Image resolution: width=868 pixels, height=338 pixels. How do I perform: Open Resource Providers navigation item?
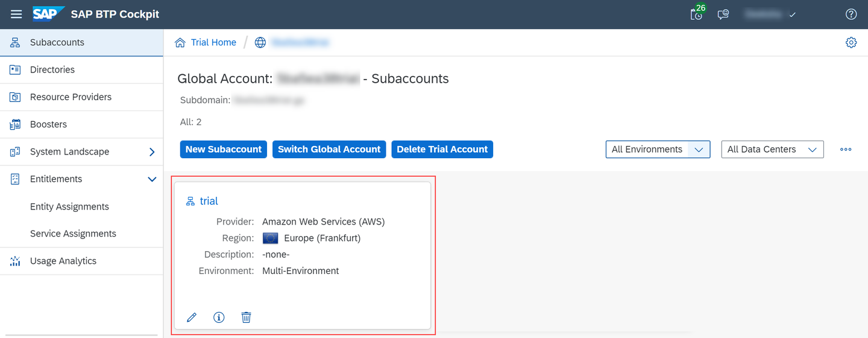pyautogui.click(x=81, y=97)
